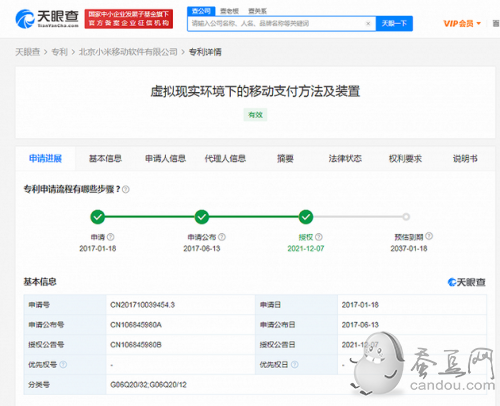Open help icon beside 申请 step
This screenshot has width=500, height=406.
[x=111, y=237]
